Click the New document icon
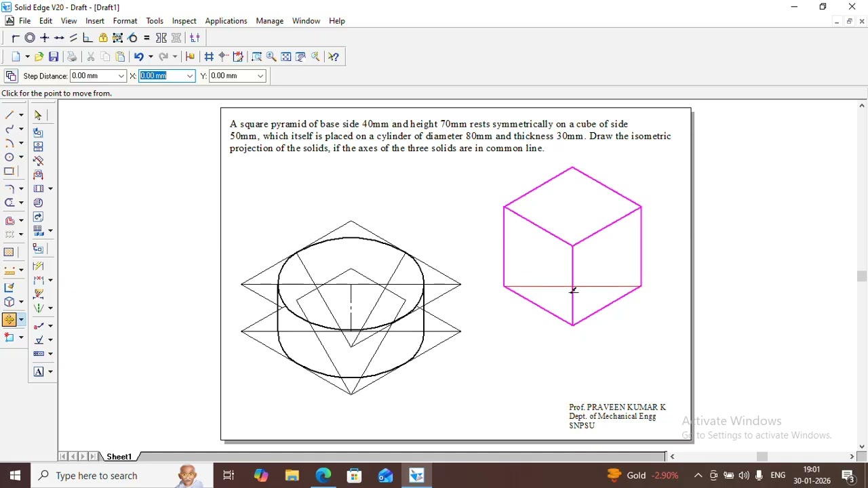Screen dimensions: 868x488 coord(16,57)
